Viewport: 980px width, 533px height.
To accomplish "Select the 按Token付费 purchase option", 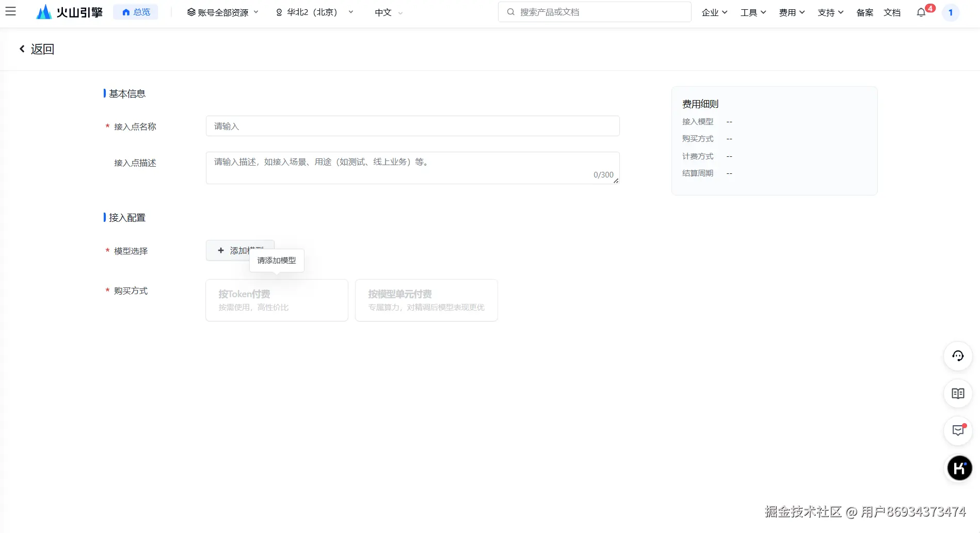I will click(277, 300).
